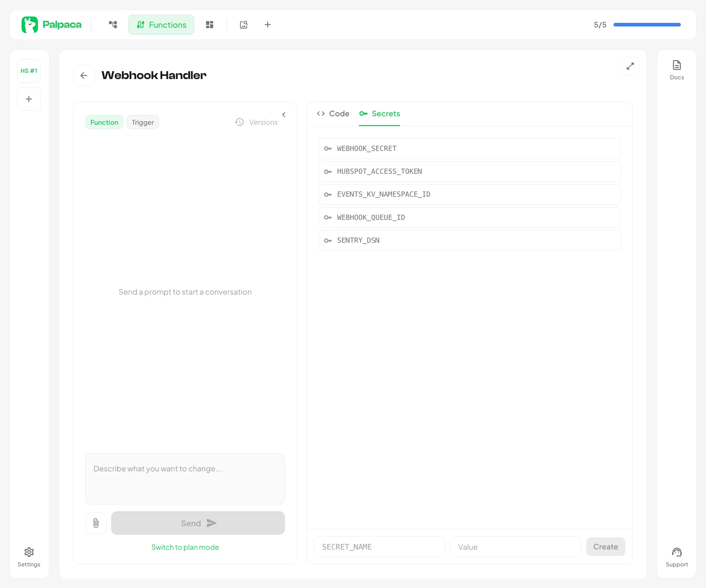
Task: Click the plus icon in top navigation
Action: click(x=268, y=24)
